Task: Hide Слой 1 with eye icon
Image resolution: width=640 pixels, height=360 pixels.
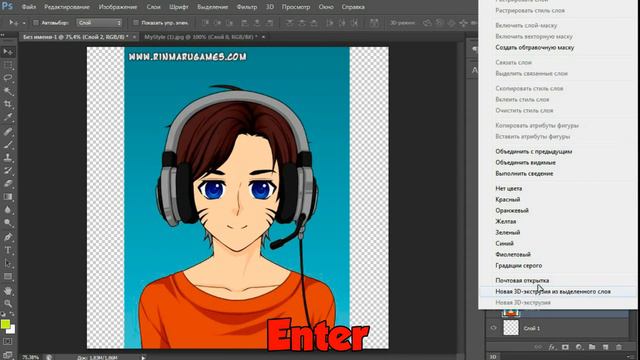Action: [x=493, y=328]
